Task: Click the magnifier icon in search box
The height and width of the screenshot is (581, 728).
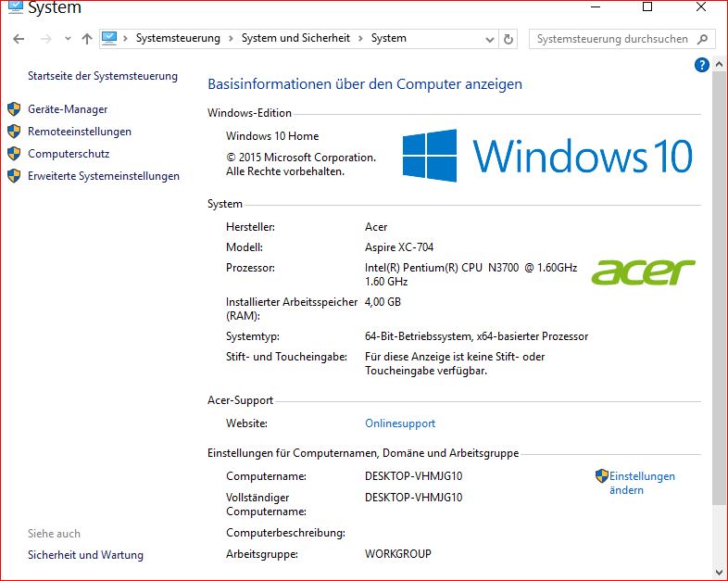Action: 702,39
